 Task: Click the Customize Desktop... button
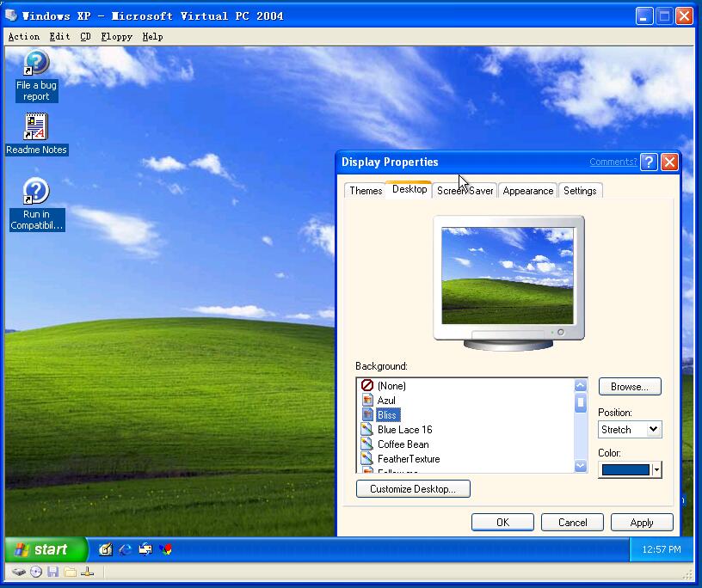pos(413,488)
